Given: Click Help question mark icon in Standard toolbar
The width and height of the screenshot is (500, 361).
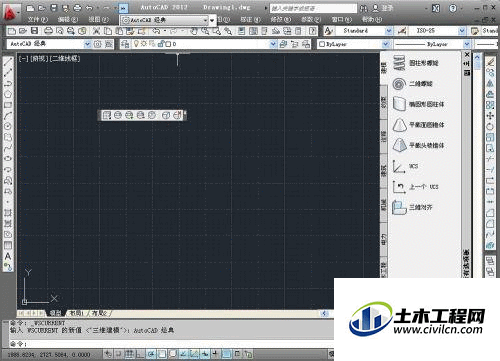Looking at the screenshot, I should [312, 31].
